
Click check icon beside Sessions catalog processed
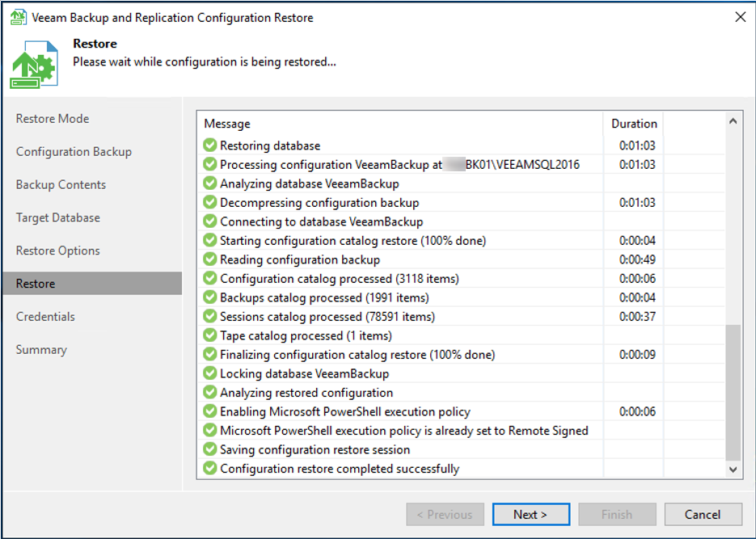click(209, 316)
